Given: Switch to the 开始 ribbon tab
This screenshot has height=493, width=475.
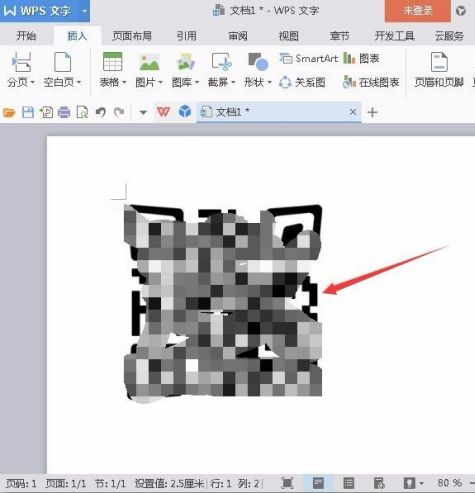Looking at the screenshot, I should pos(26,36).
